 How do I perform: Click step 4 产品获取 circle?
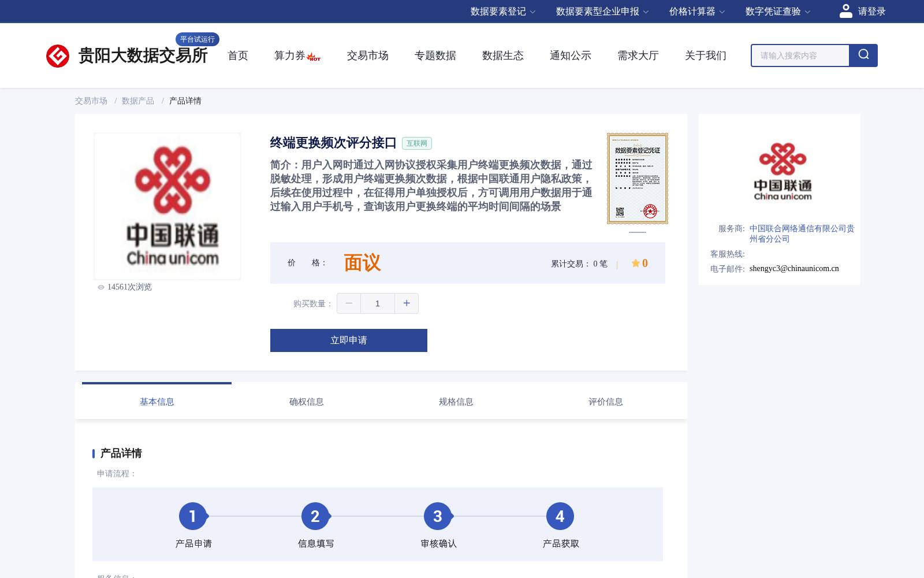pos(560,516)
